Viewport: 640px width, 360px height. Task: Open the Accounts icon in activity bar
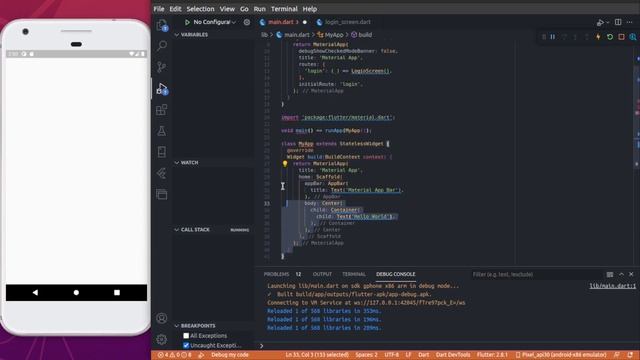(162, 318)
